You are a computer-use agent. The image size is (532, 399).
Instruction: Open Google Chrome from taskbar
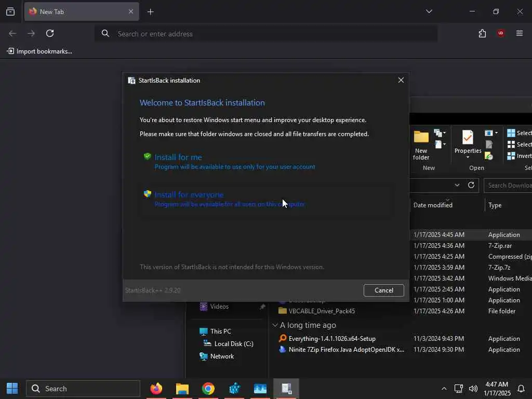coord(208,389)
